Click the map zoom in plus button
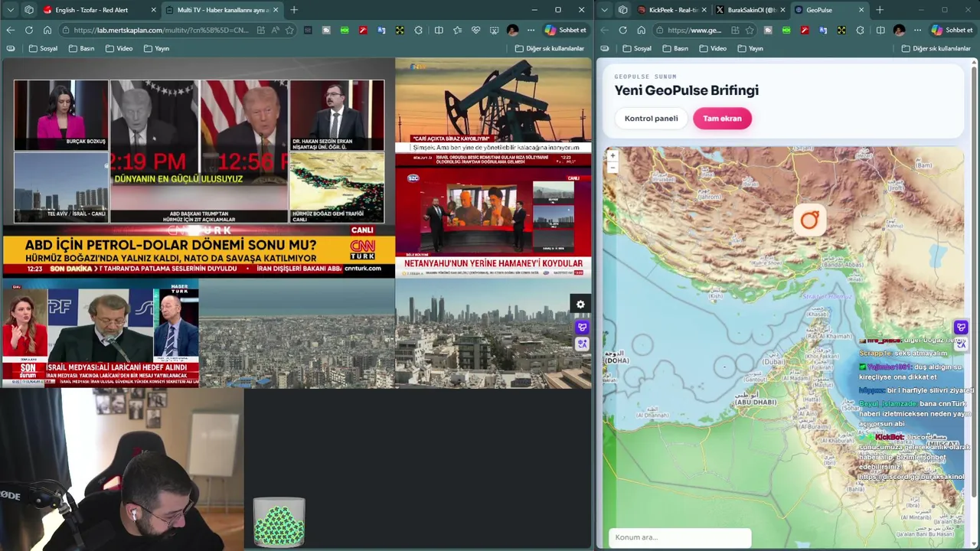 [x=612, y=155]
